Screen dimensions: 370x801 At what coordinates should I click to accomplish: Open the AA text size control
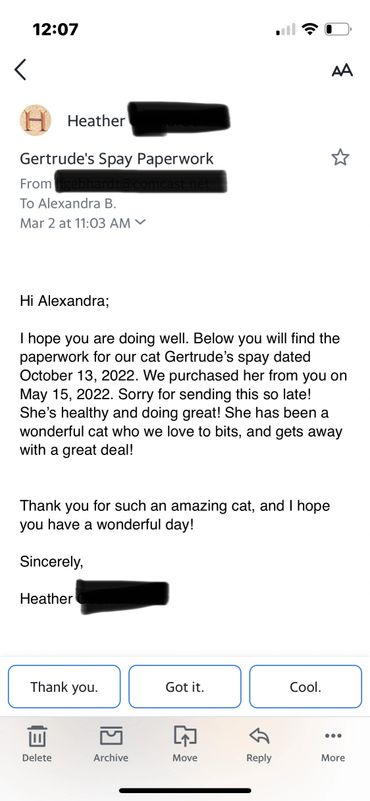(x=342, y=70)
